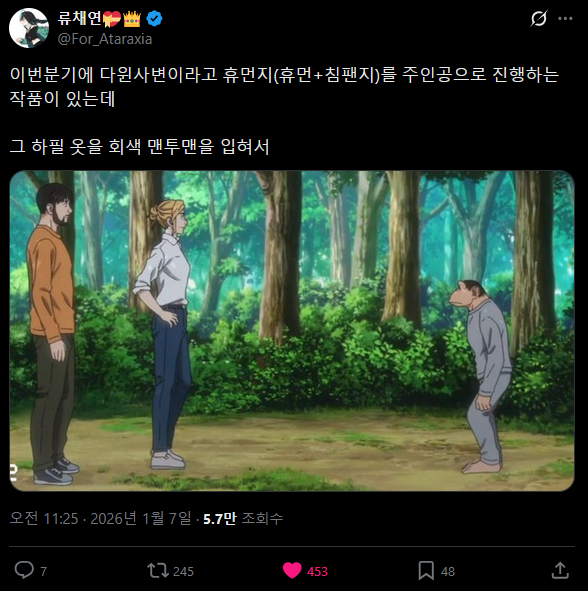Click the repost arrows icon
This screenshot has height=591, width=588.
[158, 571]
